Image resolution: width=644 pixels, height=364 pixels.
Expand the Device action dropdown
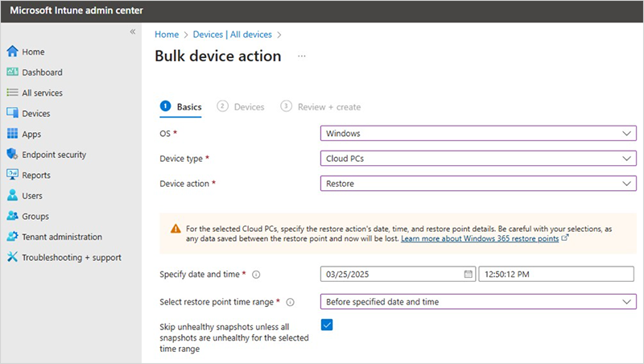[478, 184]
